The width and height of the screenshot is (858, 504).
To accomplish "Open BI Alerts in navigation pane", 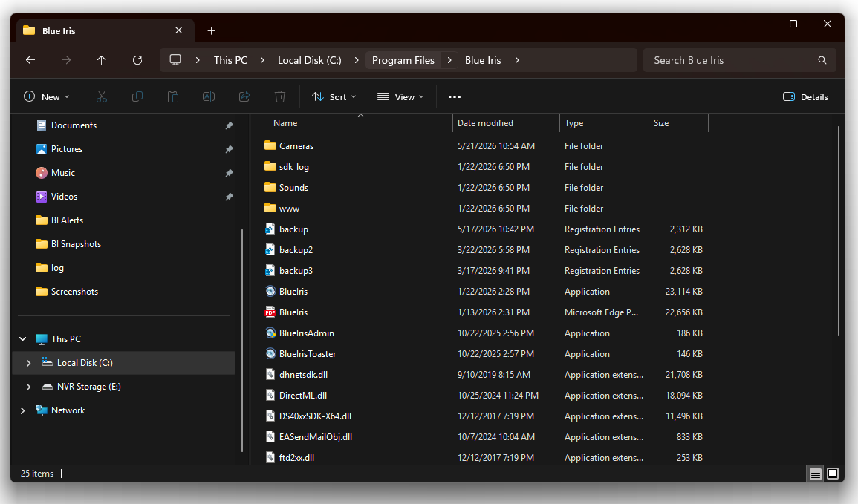I will click(x=68, y=220).
